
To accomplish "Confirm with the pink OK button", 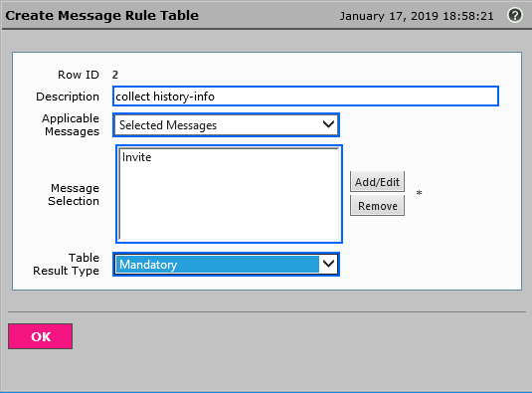I will (41, 336).
